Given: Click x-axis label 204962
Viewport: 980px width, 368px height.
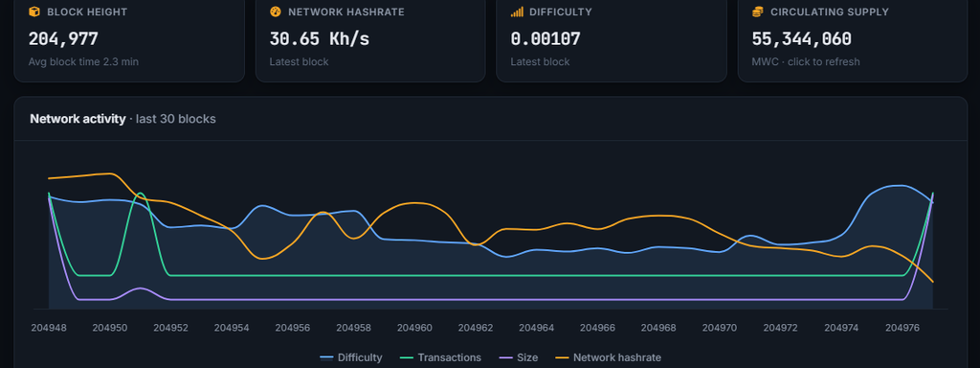Looking at the screenshot, I should point(476,328).
